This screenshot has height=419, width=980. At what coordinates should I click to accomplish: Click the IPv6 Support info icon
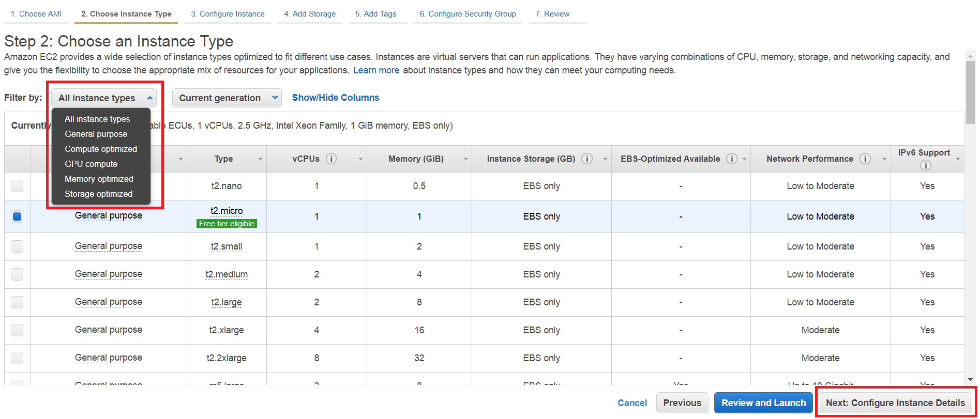[925, 165]
